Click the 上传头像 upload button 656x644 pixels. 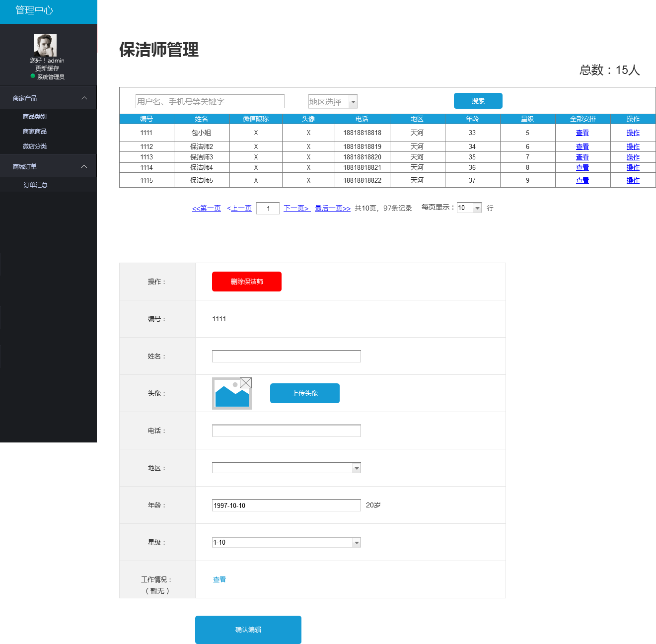pyautogui.click(x=305, y=393)
